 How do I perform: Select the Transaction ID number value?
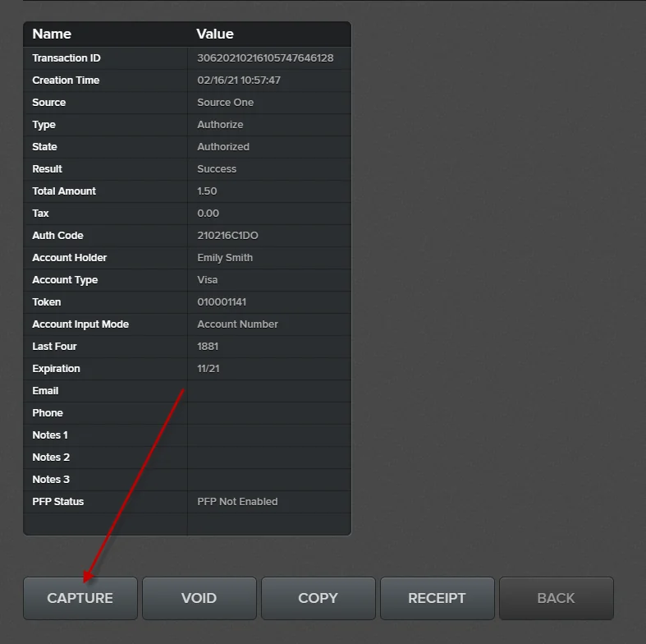pyautogui.click(x=265, y=58)
